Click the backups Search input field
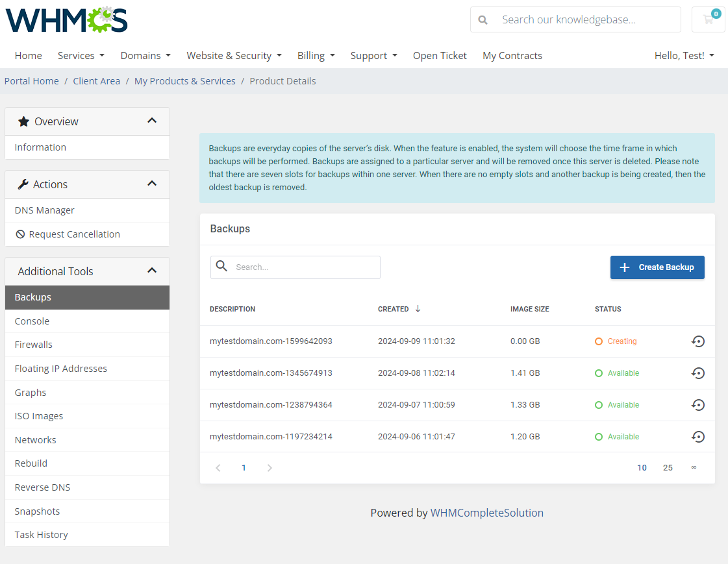The image size is (728, 564). pos(305,267)
